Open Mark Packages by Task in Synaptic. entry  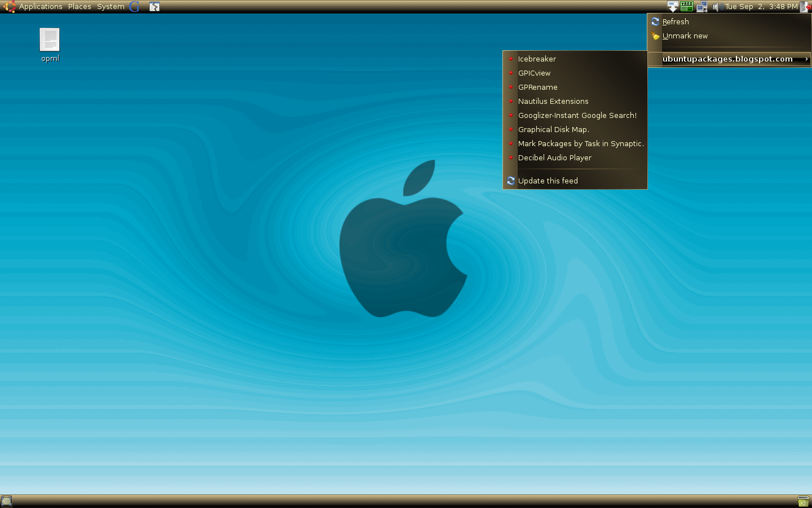(575, 143)
